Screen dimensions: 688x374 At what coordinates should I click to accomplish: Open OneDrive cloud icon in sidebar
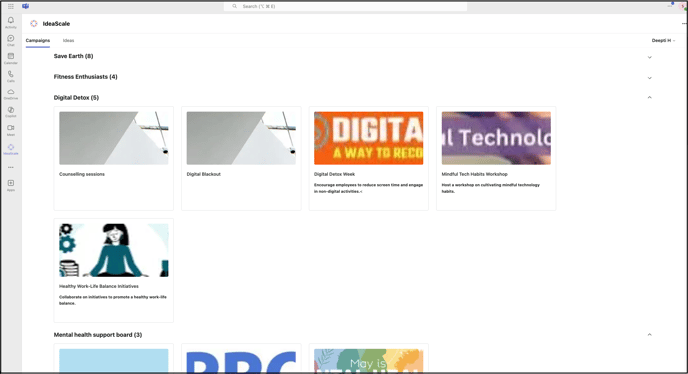pos(11,94)
